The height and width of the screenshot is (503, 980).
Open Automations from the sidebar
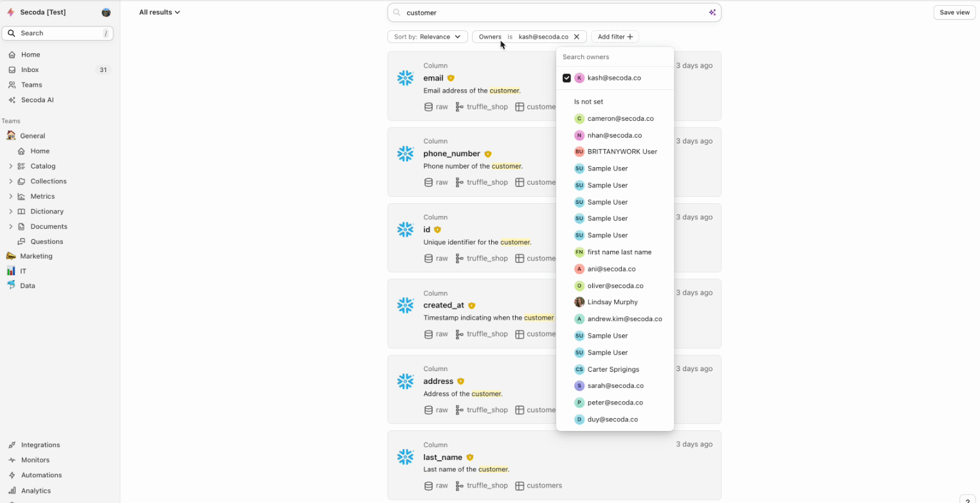[x=41, y=475]
